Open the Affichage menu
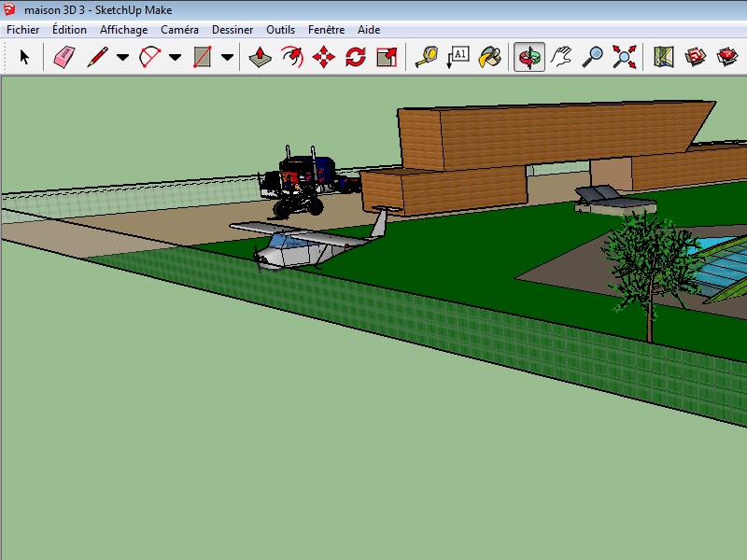Screen dimensions: 747x560 [x=124, y=30]
